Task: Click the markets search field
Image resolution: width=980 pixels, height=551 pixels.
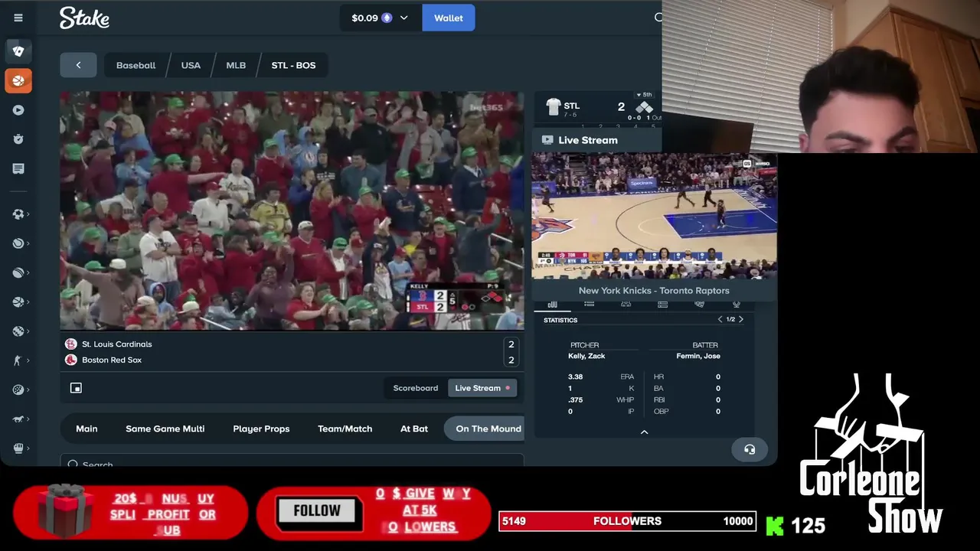Action: pos(292,461)
